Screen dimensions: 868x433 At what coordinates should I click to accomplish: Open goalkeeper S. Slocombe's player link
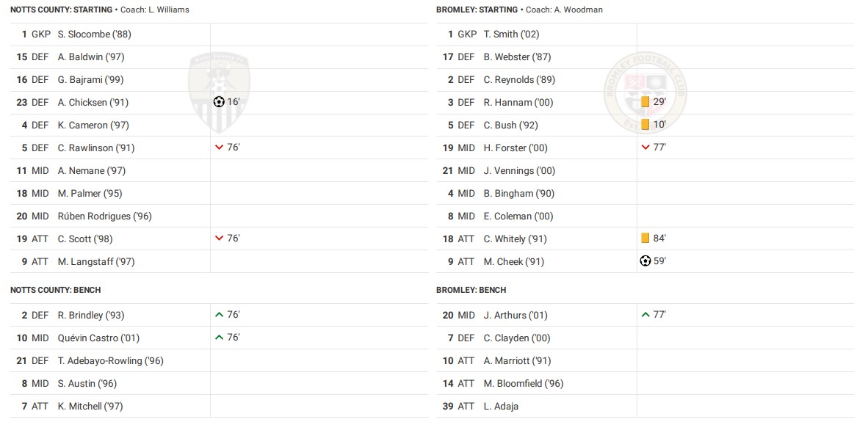pos(94,34)
